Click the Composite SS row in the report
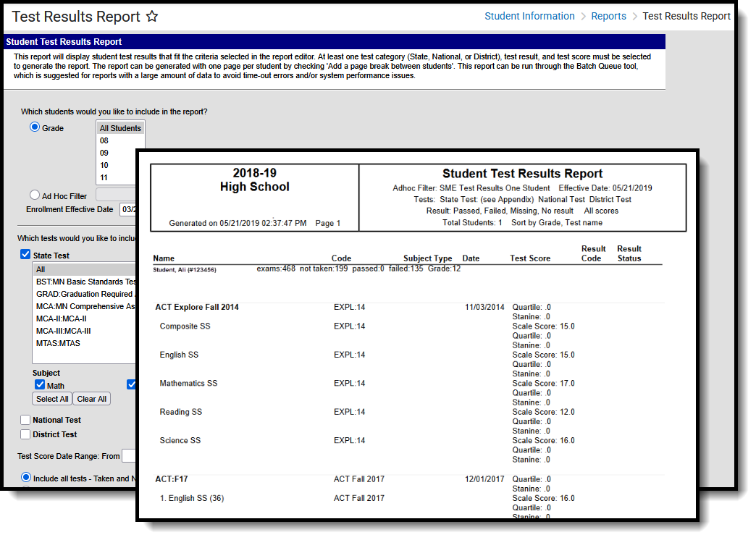The height and width of the screenshot is (540, 756). click(185, 326)
